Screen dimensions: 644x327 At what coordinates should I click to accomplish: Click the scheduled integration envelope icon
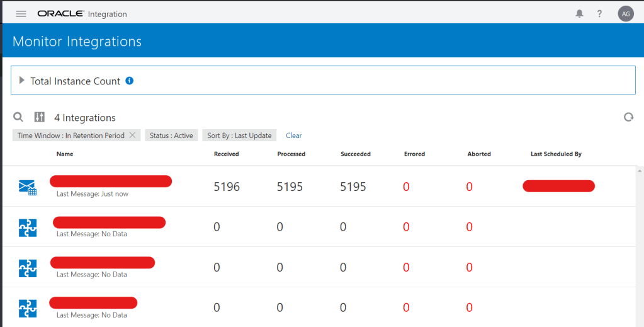pyautogui.click(x=27, y=187)
